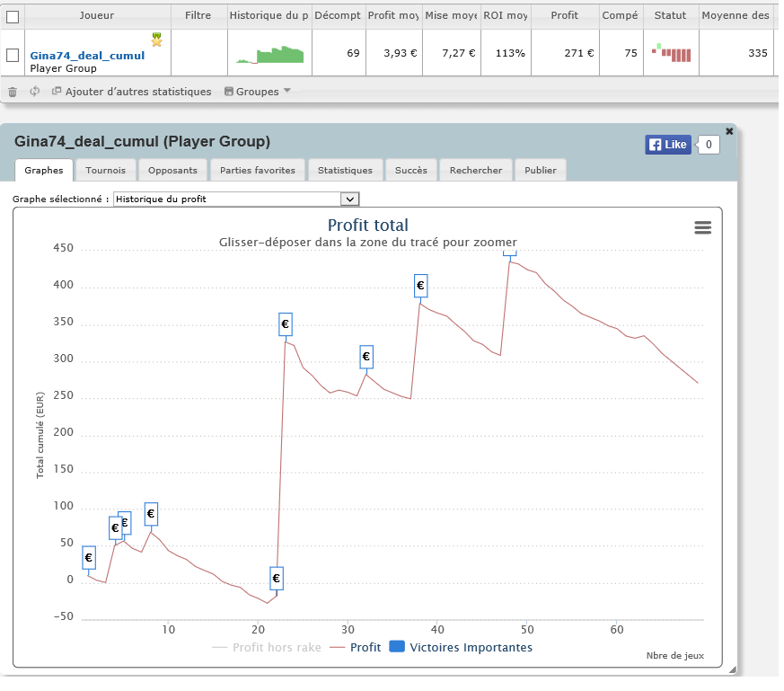Click the euro marker at 350 level
The image size is (784, 691).
(285, 324)
